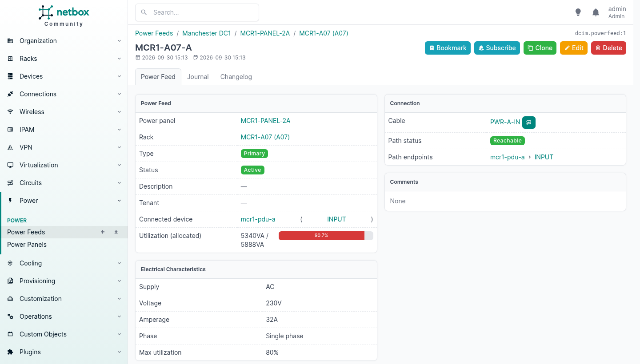
Task: Click the green Clone button
Action: 540,48
